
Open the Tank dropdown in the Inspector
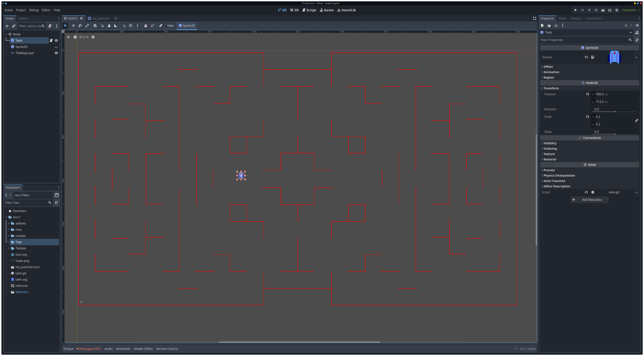[x=630, y=32]
